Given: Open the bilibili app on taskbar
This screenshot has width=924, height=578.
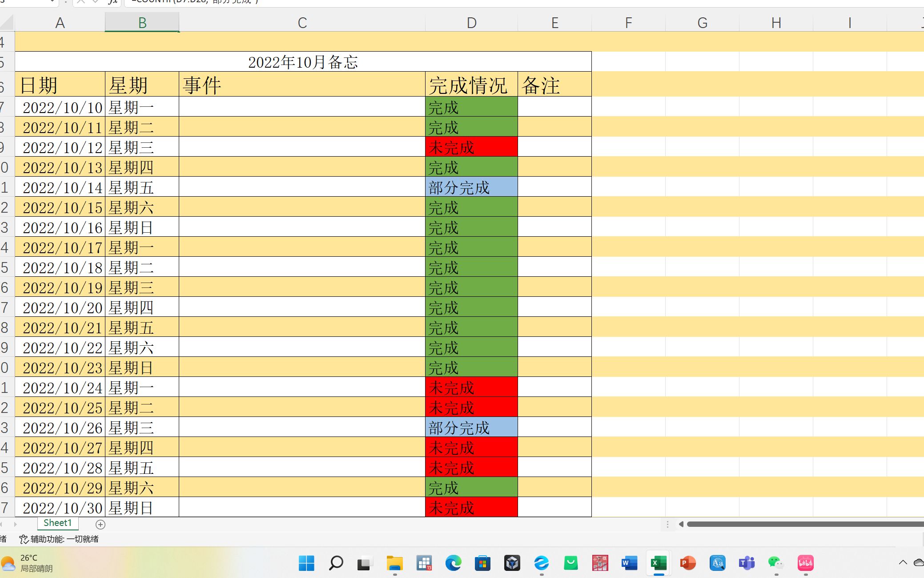Looking at the screenshot, I should 805,563.
